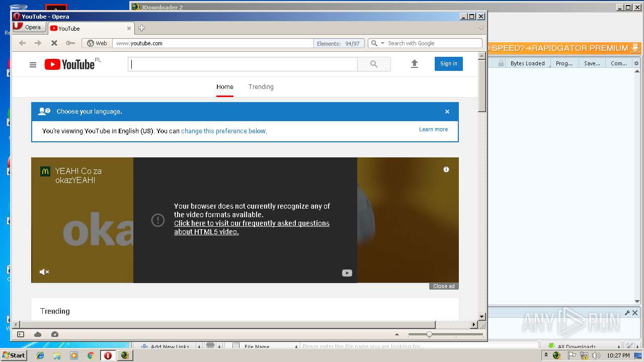This screenshot has height=362, width=644.
Task: Toggle the Opera Turbo icon
Action: (x=55, y=334)
